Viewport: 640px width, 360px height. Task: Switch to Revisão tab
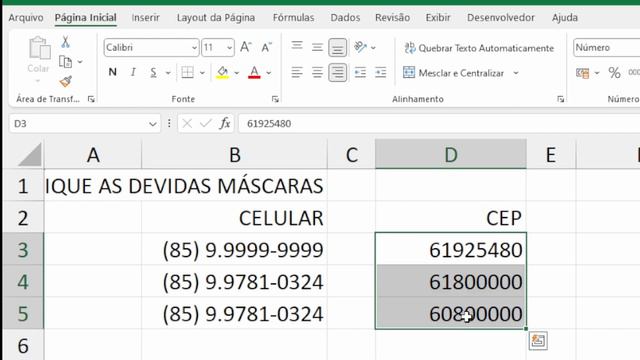coord(392,18)
